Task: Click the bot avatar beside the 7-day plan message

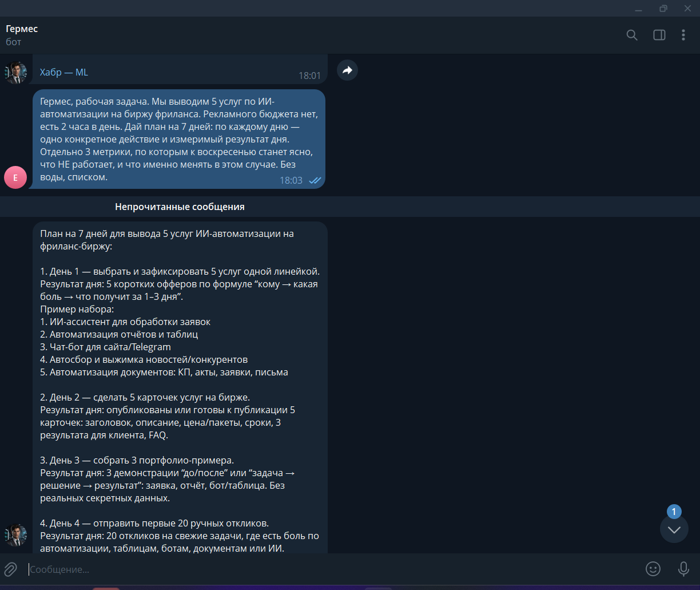Action: click(15, 535)
